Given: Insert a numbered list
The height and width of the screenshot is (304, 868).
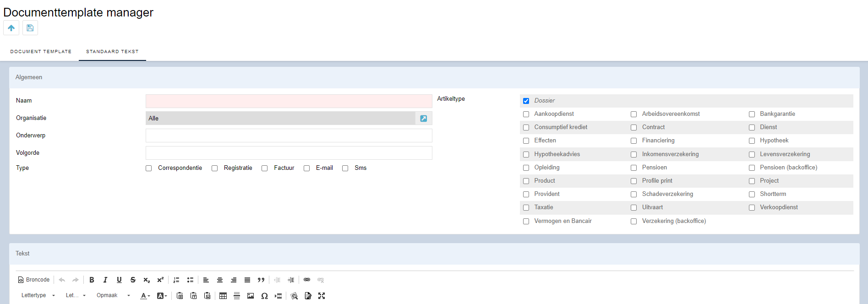Looking at the screenshot, I should [x=176, y=280].
